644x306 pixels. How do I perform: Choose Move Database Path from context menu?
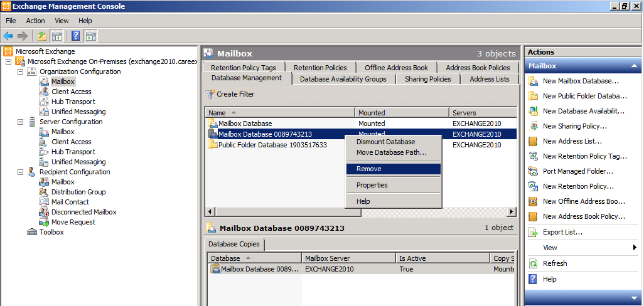point(393,152)
